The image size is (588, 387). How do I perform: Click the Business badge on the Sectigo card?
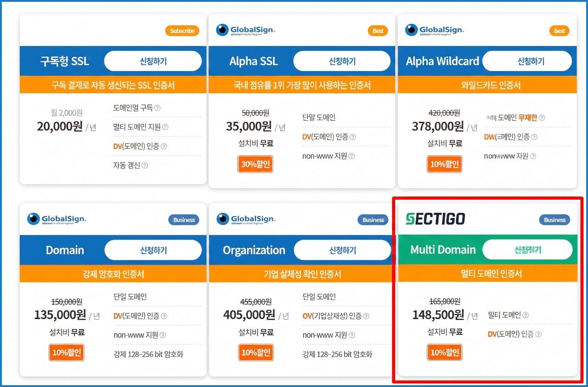(x=554, y=220)
